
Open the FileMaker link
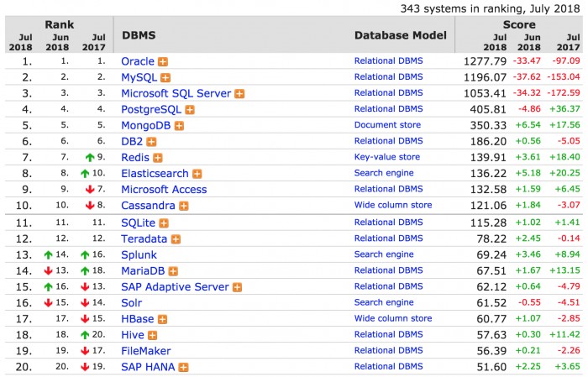(x=146, y=351)
